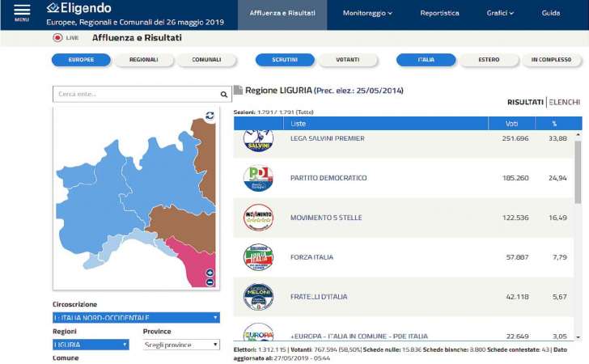This screenshot has width=589, height=364.
Task: Select the ESTERO scope toggle
Action: pos(489,60)
